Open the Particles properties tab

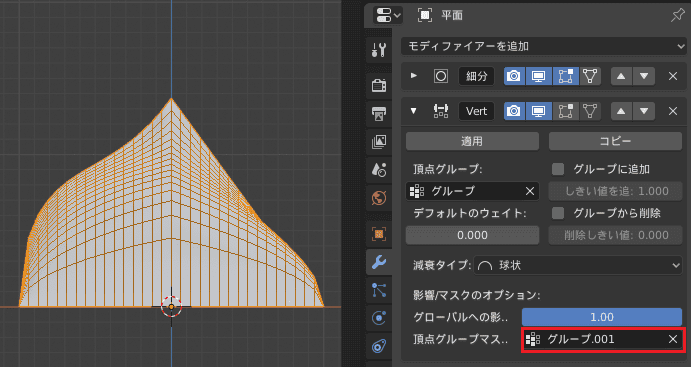pos(379,290)
